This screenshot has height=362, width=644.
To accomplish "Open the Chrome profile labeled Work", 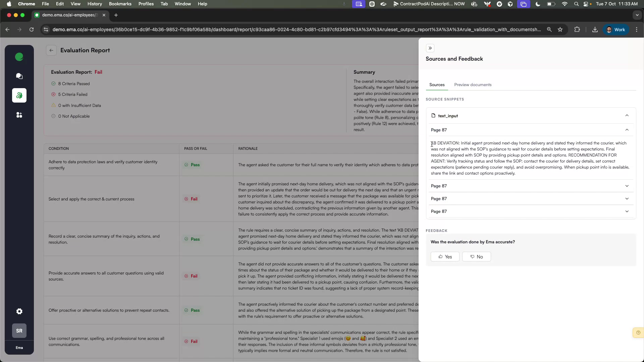I will (x=616, y=29).
